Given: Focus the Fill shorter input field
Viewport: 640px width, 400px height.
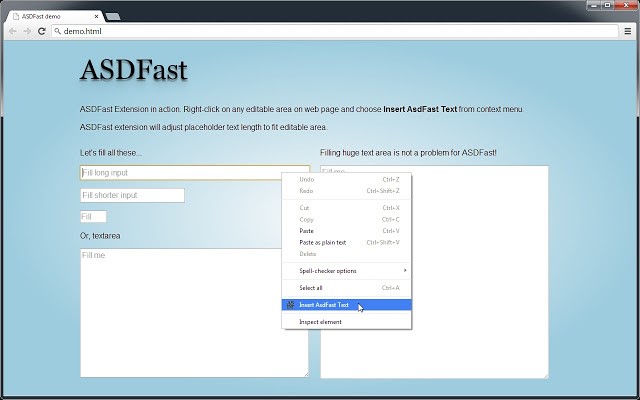Looking at the screenshot, I should coord(132,195).
